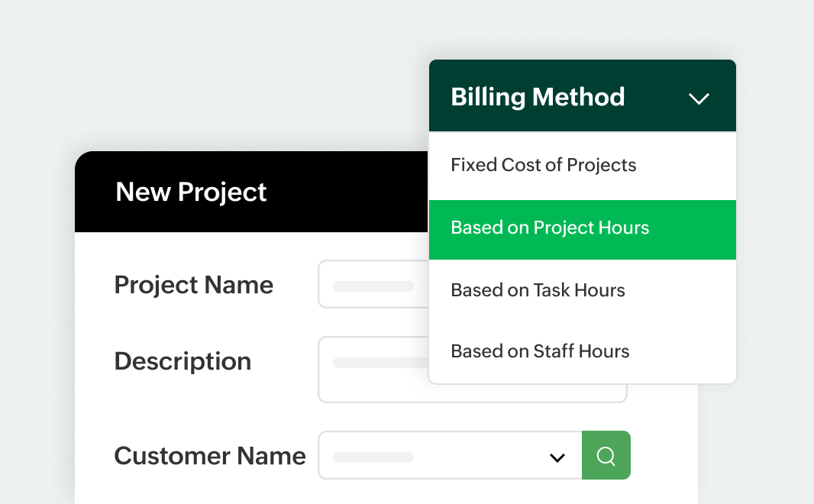Click the Customer Name field label
Image resolution: width=814 pixels, height=504 pixels.
pos(210,456)
